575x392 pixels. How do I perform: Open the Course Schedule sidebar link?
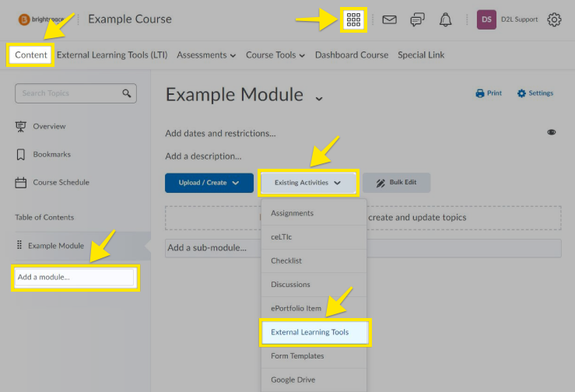61,182
